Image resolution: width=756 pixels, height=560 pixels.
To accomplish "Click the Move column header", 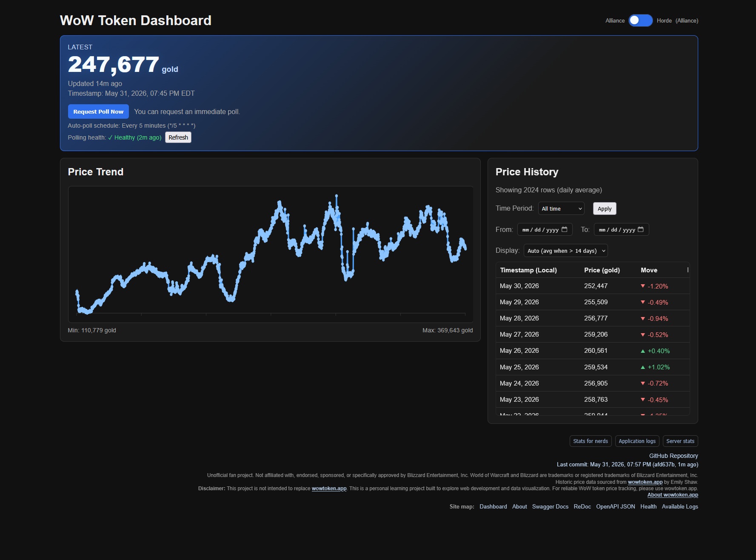I will point(649,270).
